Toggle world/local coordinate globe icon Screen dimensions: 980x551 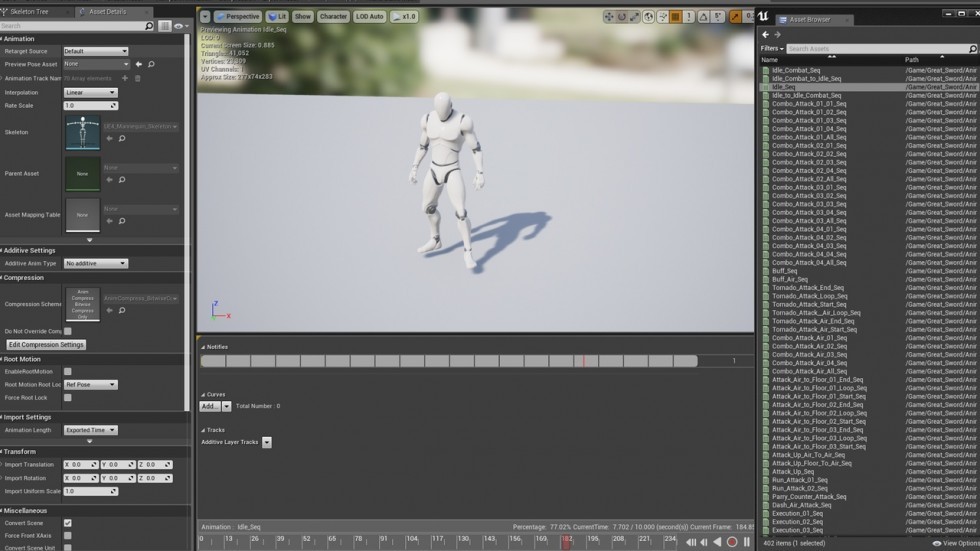point(649,17)
